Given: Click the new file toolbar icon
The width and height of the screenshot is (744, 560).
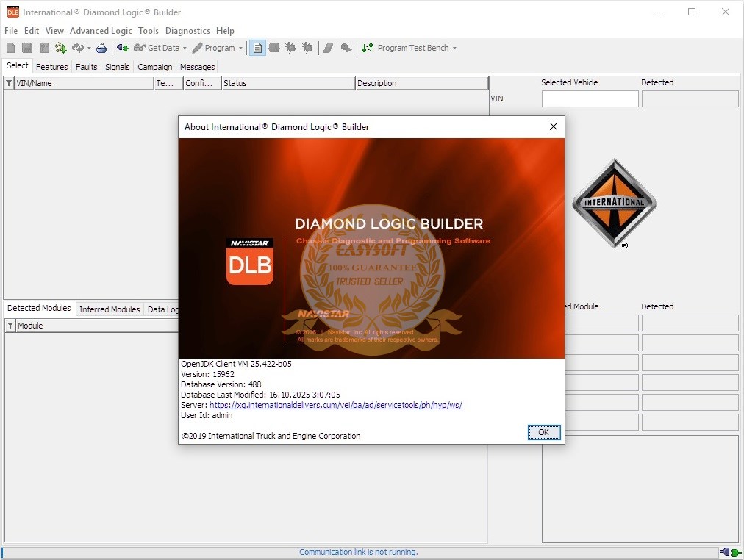Looking at the screenshot, I should click(x=10, y=48).
